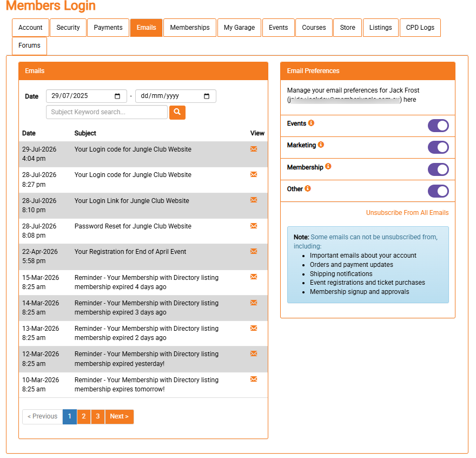The height and width of the screenshot is (458, 476).
Task: Go to page 3 of emails
Action: point(98,416)
